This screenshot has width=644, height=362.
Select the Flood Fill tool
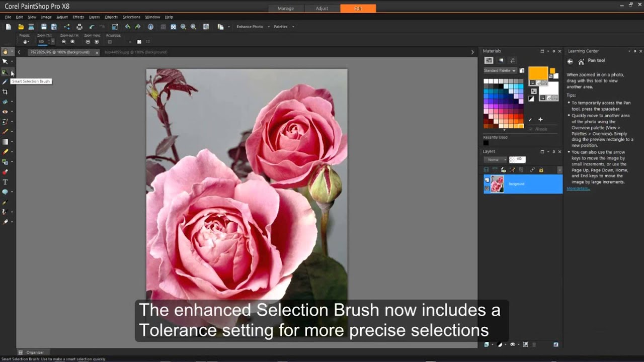tap(5, 162)
